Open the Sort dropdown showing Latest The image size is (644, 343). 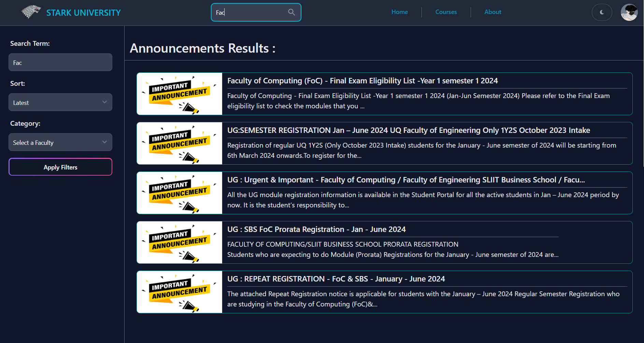[x=60, y=102]
